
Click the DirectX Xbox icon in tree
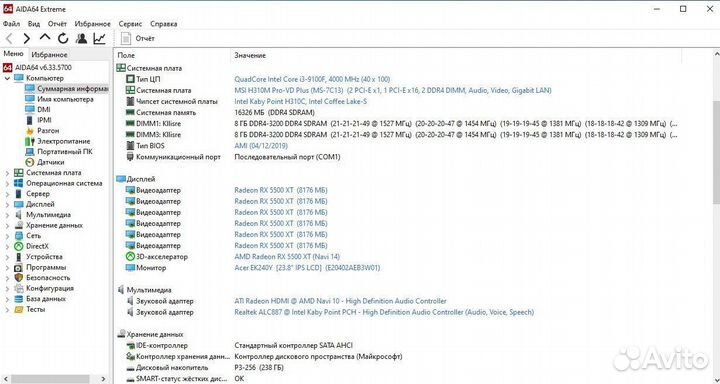point(19,246)
